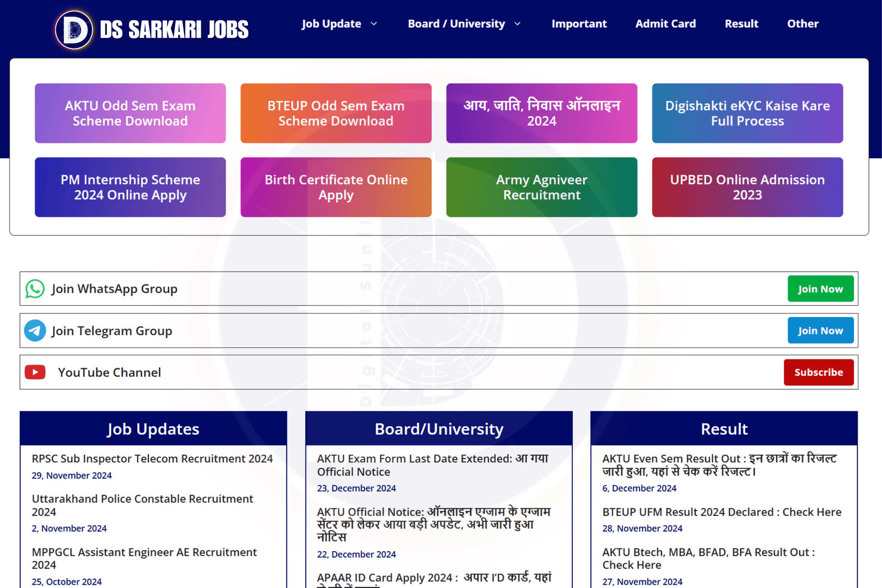This screenshot has width=882, height=588.
Task: Click the DS SARKARI JOBS site title
Action: tap(174, 30)
